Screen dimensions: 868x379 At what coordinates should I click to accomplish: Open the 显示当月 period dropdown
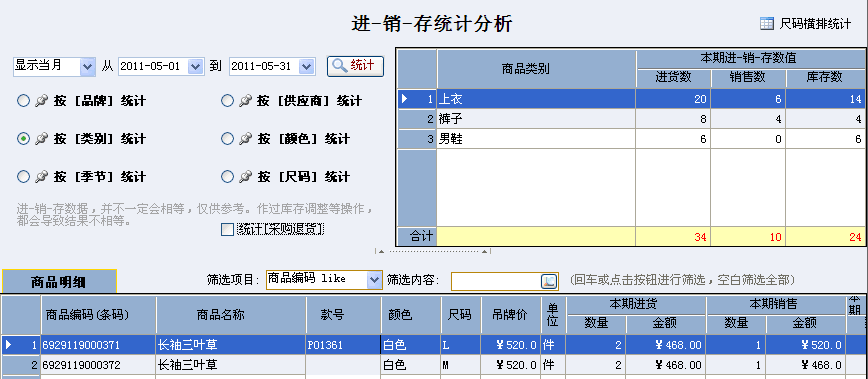tap(87, 67)
